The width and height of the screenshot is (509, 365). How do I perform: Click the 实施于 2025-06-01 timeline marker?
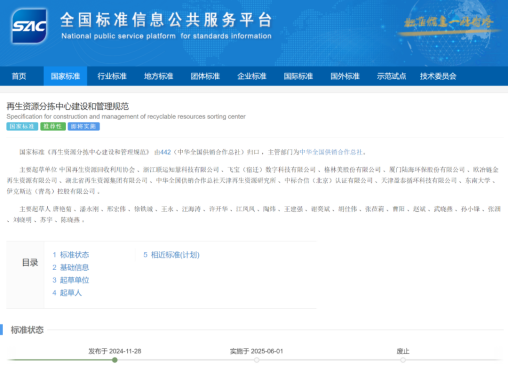tap(256, 360)
